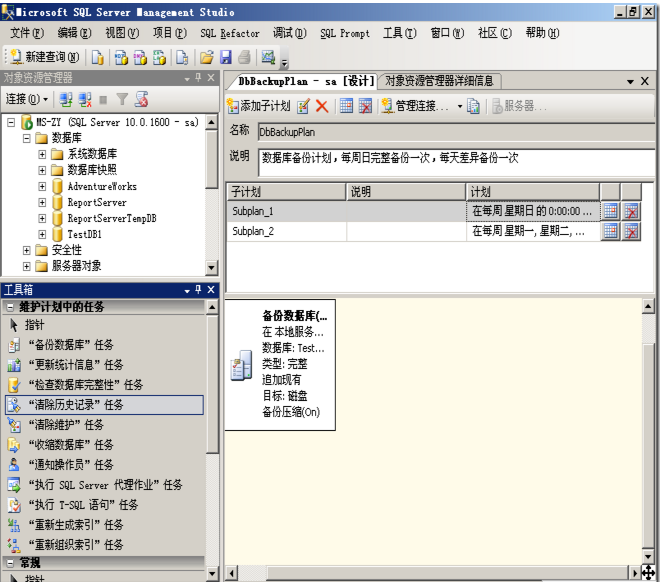Select “检查数据库完整性” task in toolbox

pos(104,385)
